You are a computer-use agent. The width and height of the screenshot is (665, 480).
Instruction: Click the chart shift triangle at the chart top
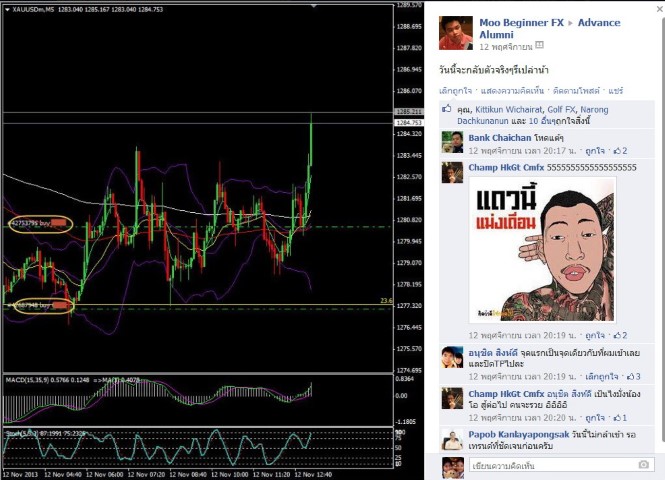314,6
